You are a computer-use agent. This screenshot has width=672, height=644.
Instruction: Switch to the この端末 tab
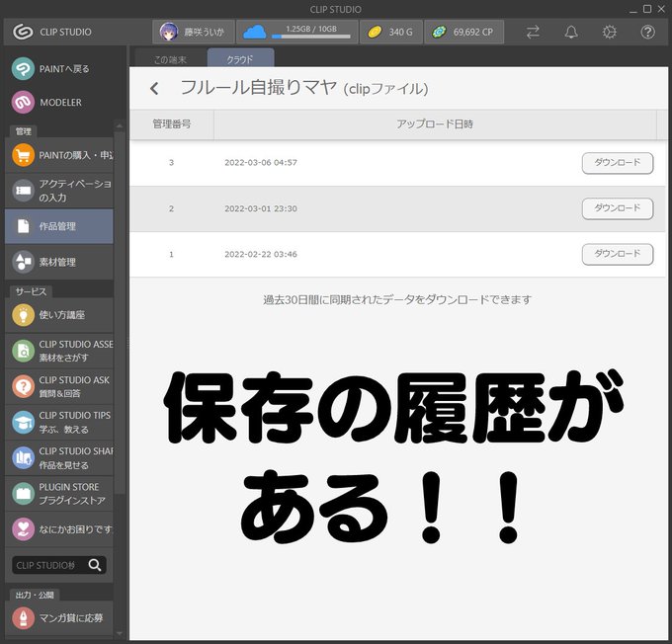pos(171,59)
